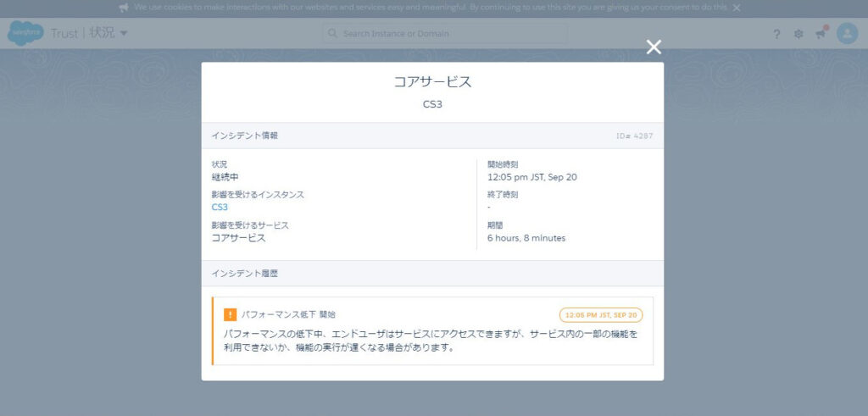Click the Salesforce cloud logo
The height and width of the screenshot is (416, 868).
click(x=25, y=33)
